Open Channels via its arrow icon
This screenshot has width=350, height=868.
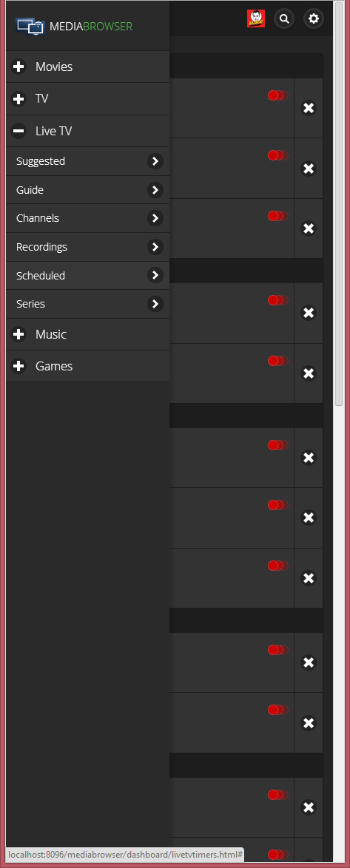coord(155,218)
